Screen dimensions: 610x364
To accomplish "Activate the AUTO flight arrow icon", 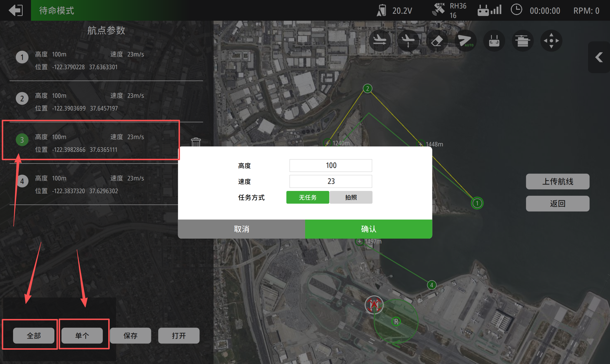I will point(465,41).
